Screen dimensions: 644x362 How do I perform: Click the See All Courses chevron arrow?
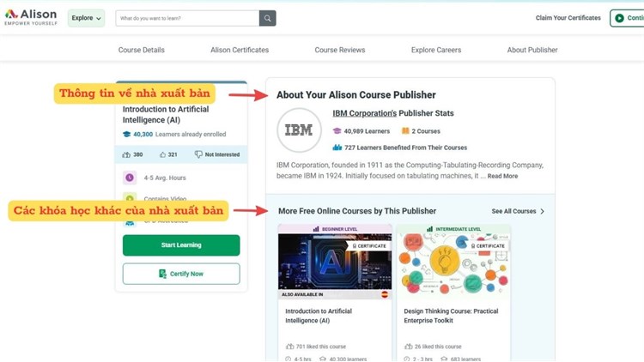[x=542, y=211]
